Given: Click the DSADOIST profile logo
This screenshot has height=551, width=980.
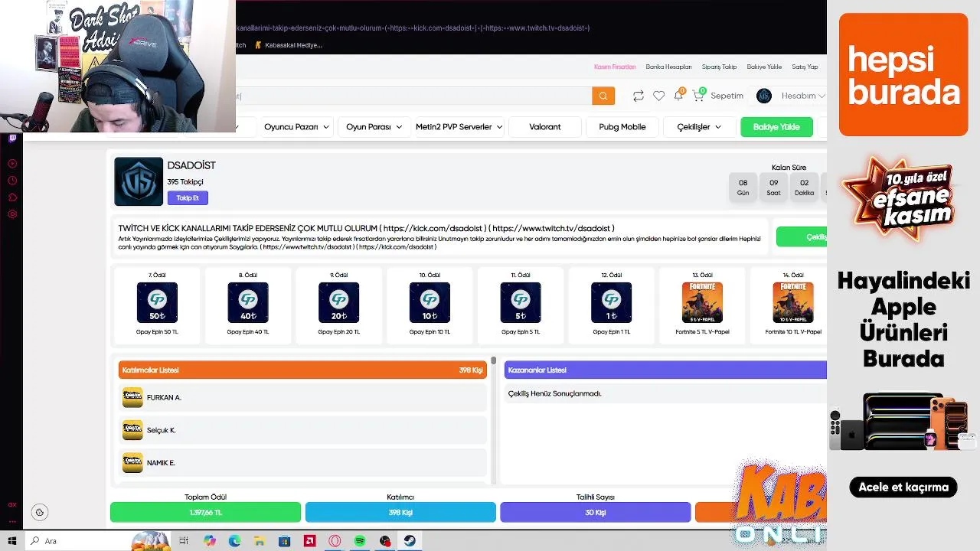Looking at the screenshot, I should pos(139,181).
